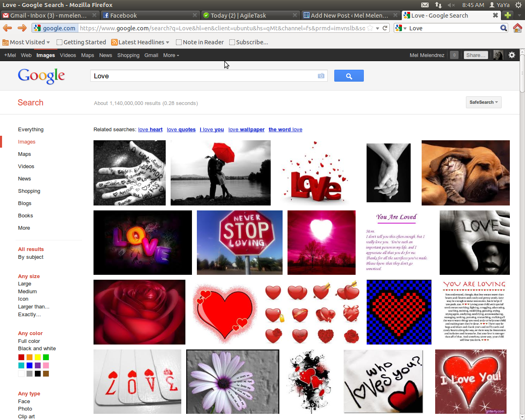This screenshot has height=420, width=525.
Task: Open the Subscribe... bookmark
Action: [249, 42]
